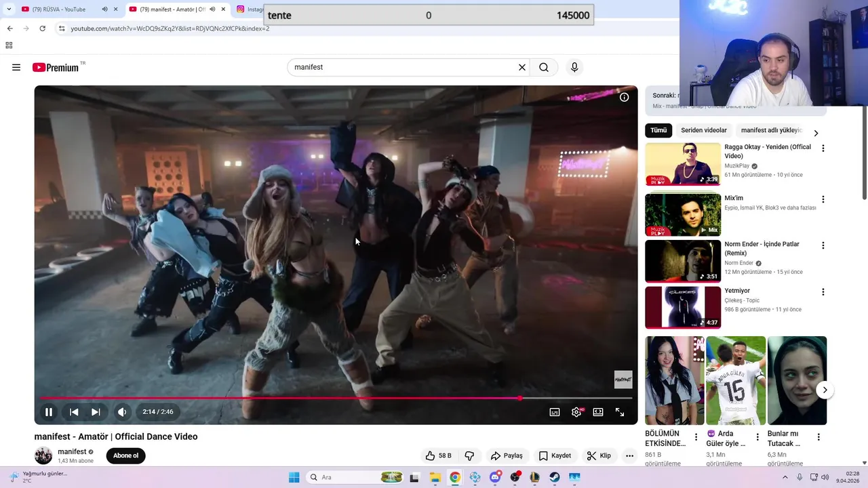This screenshot has width=868, height=488.
Task: Dislike the video
Action: (x=469, y=455)
